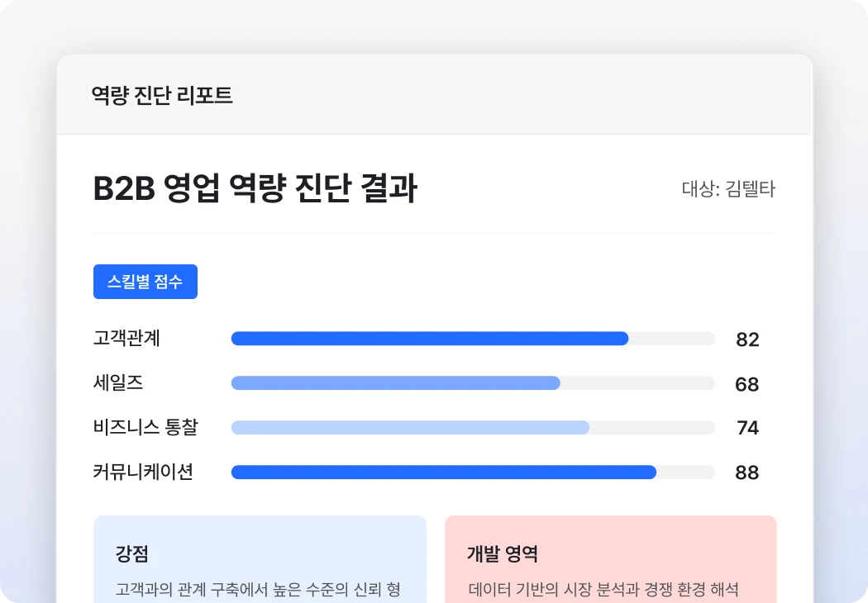Click the 커뮤니케이션 skill label
Screen dimensions: 868x603
point(143,472)
